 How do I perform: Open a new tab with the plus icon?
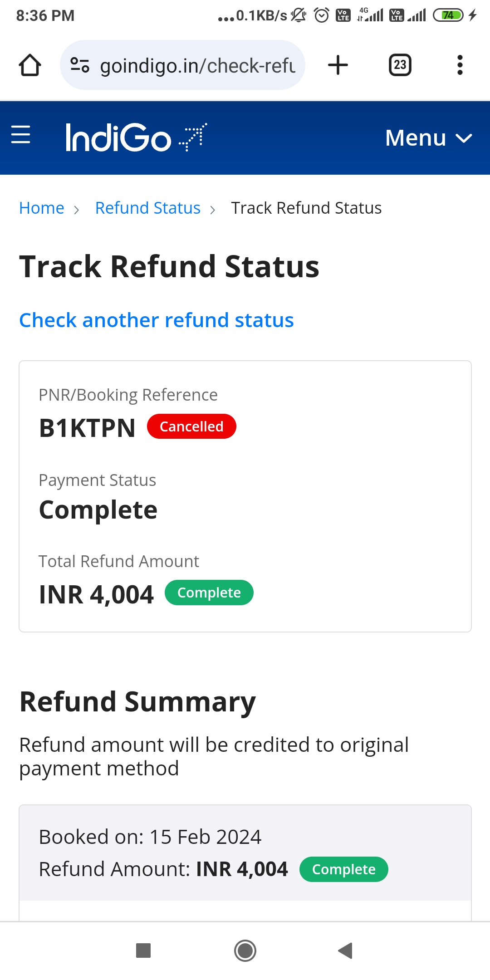338,65
